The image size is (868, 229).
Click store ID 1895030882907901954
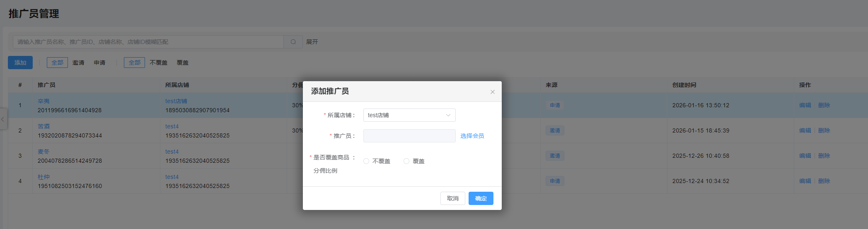pos(197,110)
